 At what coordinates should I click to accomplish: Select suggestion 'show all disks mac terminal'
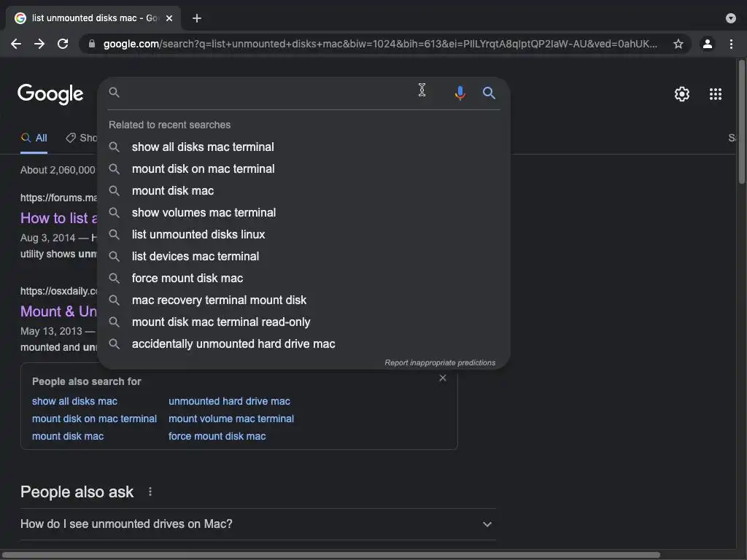303,147
